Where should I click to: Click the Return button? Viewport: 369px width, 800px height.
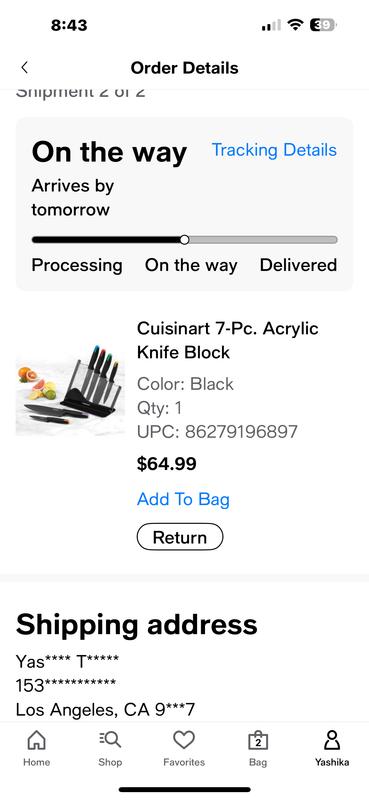click(x=180, y=537)
